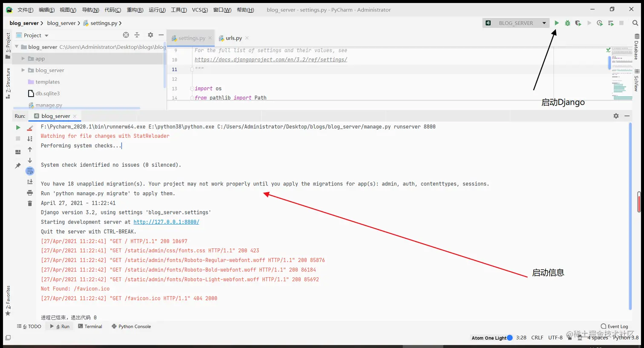Open the Database side panel
644x348 pixels.
pos(636,46)
